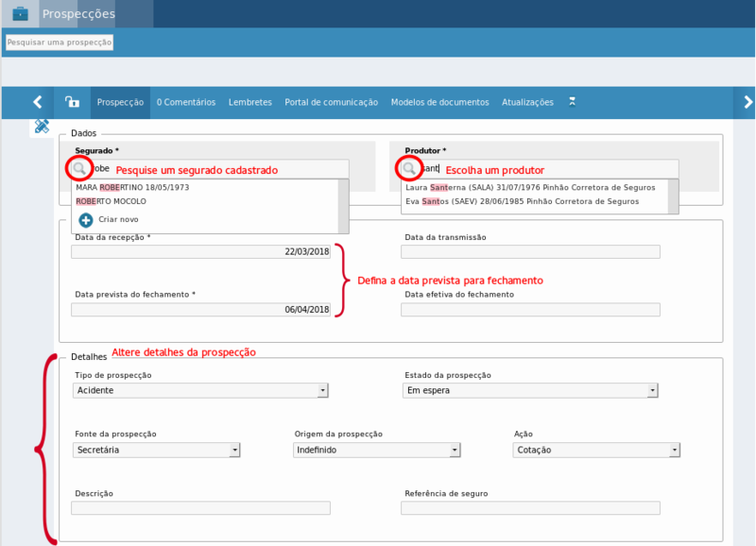Viewport: 756px width, 546px height.
Task: Open the Prospecção tab
Action: click(121, 102)
